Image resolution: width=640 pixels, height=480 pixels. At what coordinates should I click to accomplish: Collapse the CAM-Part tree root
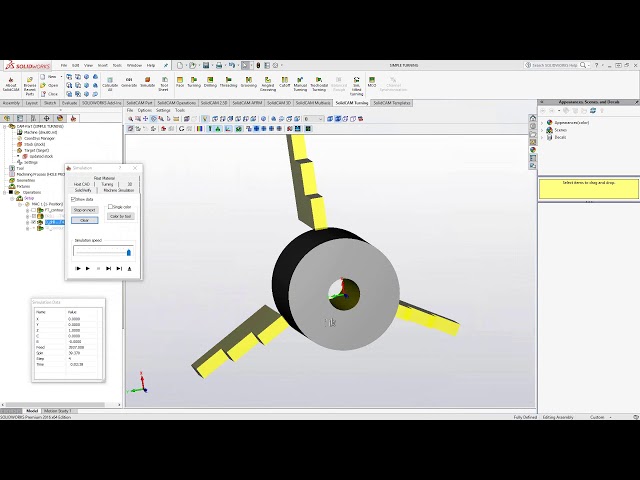[5, 127]
